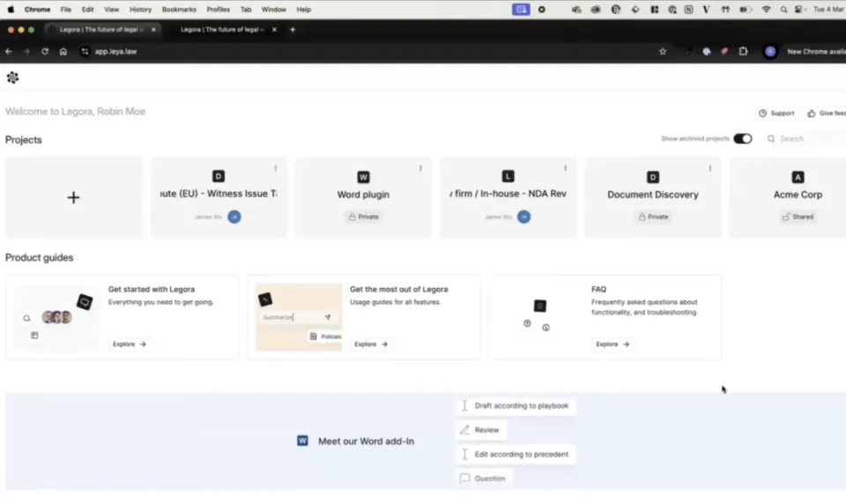Open options menu on Word plugin card
The image size is (846, 504).
420,168
